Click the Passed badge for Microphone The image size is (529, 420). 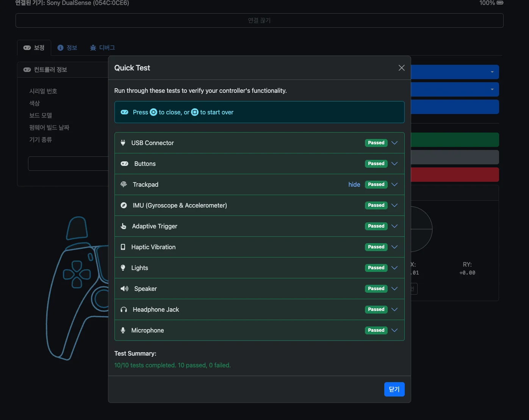coord(376,330)
